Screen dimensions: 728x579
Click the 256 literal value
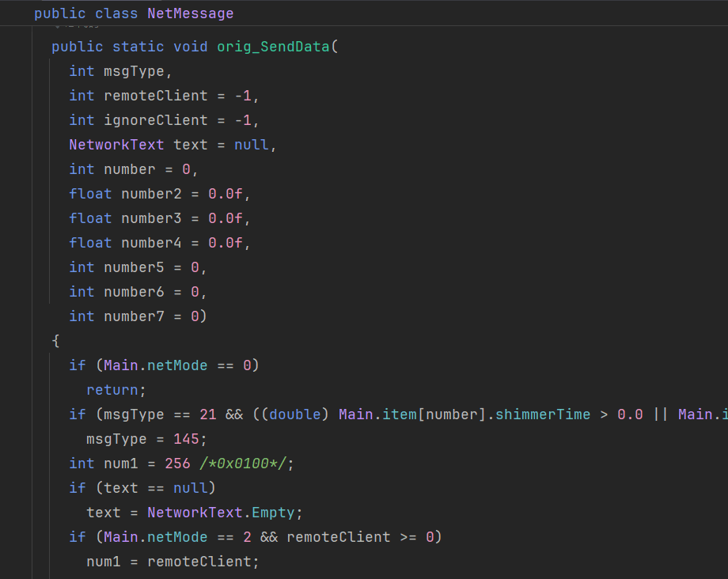coord(177,464)
